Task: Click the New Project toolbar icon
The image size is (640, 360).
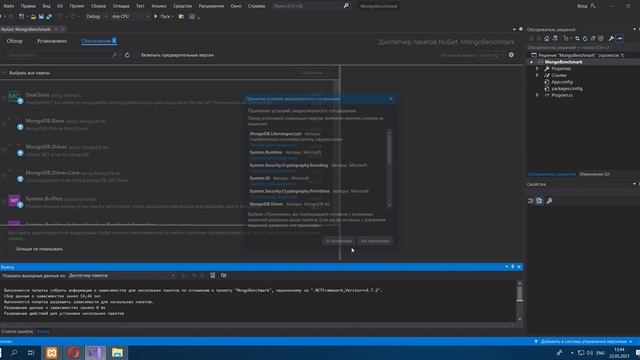Action: tap(22, 17)
